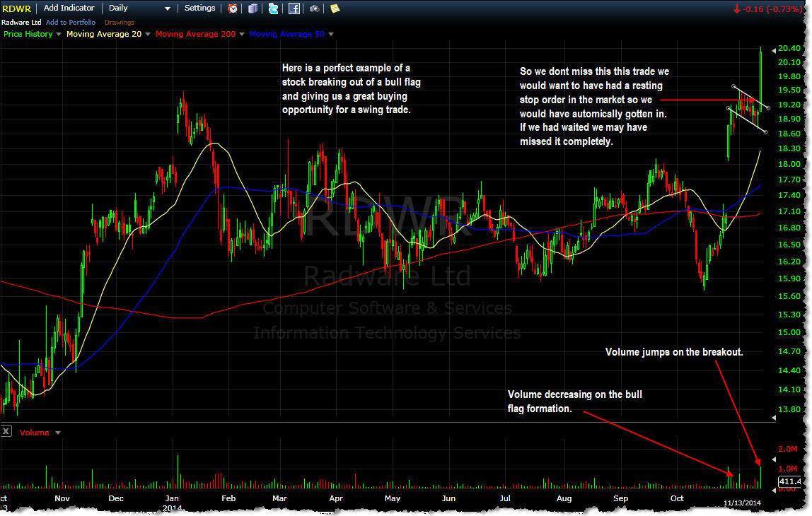Click the Aug month axis label
The image size is (812, 516).
tap(564, 498)
